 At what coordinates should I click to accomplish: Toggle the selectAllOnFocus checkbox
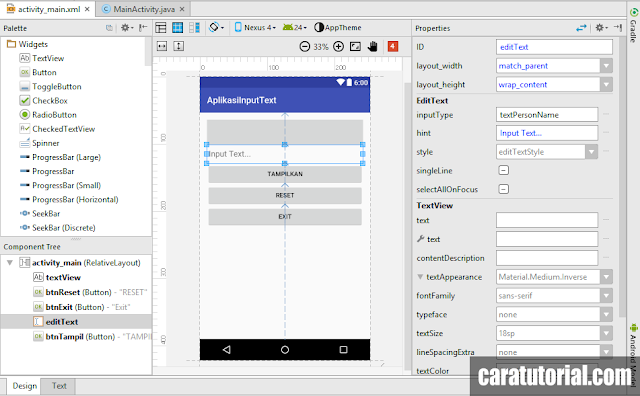coord(504,189)
